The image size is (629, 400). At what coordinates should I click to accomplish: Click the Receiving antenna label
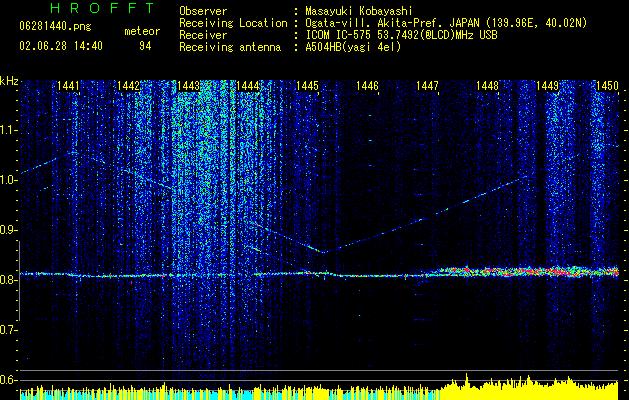(230, 47)
